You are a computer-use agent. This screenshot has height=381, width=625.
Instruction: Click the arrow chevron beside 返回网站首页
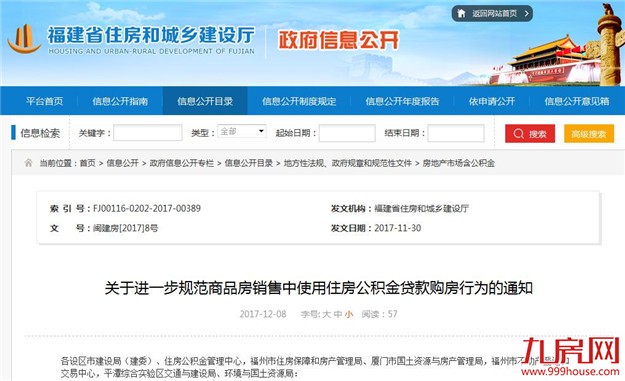pyautogui.click(x=527, y=13)
